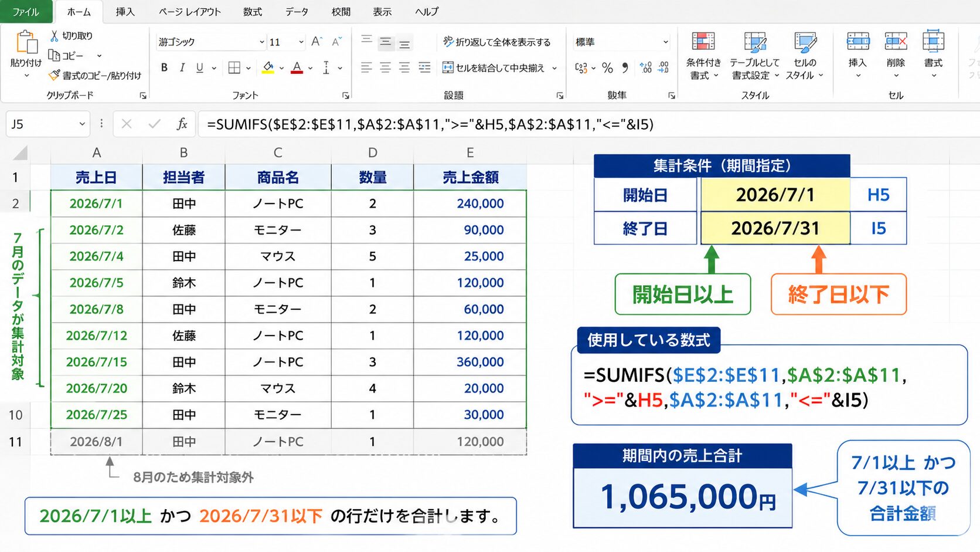Click the Copy icon

(x=54, y=55)
